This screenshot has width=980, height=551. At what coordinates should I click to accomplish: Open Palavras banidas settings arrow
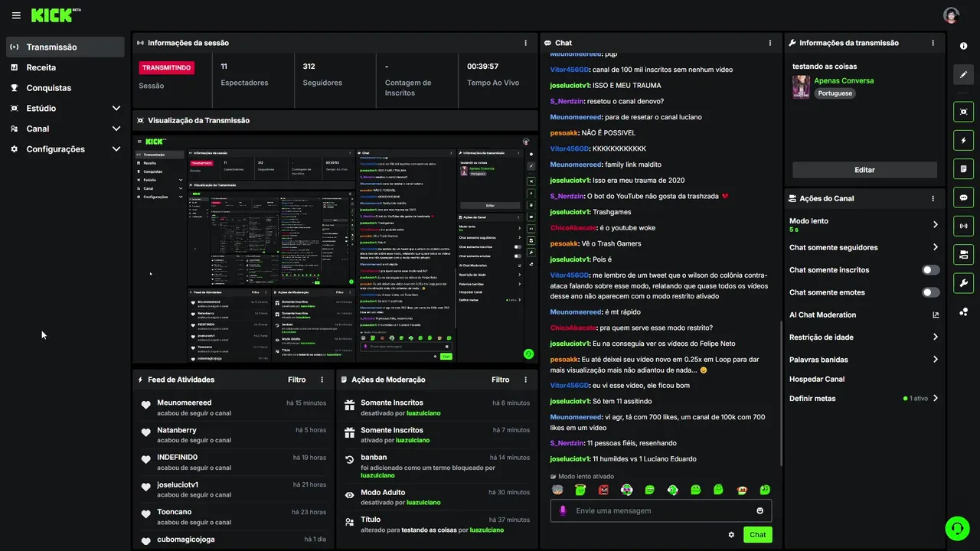[935, 359]
